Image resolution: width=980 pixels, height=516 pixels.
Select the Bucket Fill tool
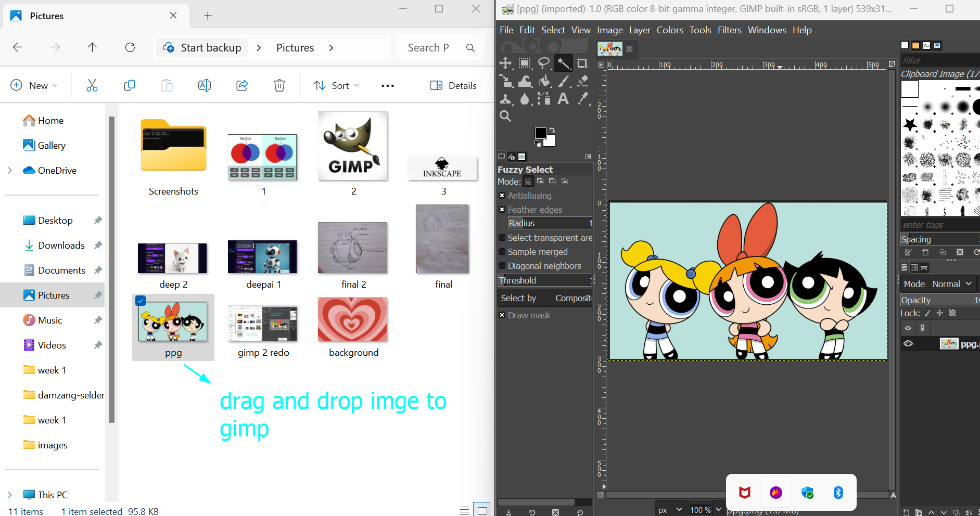pyautogui.click(x=544, y=81)
